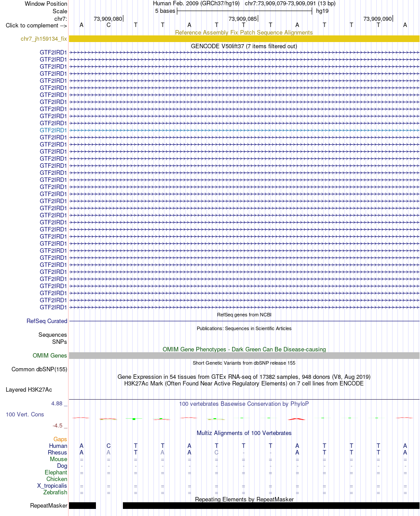
Task: Click the hg19 label beside scale bar
Action: [x=322, y=11]
